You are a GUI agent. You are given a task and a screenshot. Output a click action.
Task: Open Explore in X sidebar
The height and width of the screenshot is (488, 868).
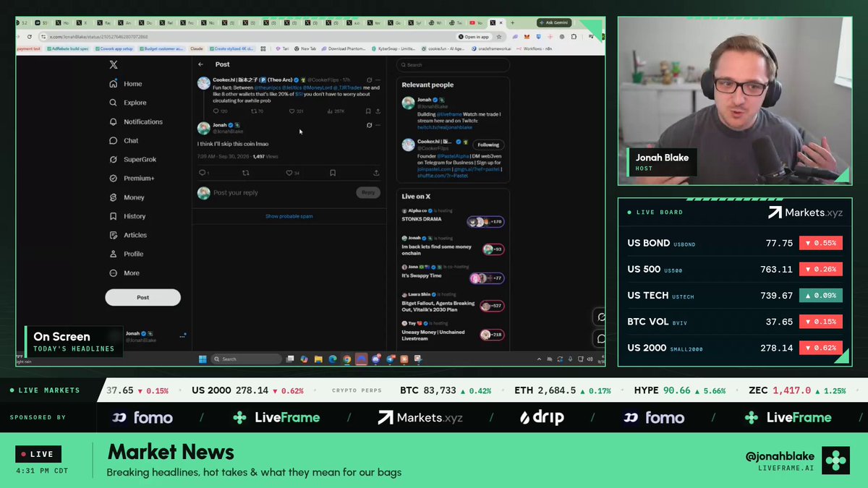coord(128,103)
